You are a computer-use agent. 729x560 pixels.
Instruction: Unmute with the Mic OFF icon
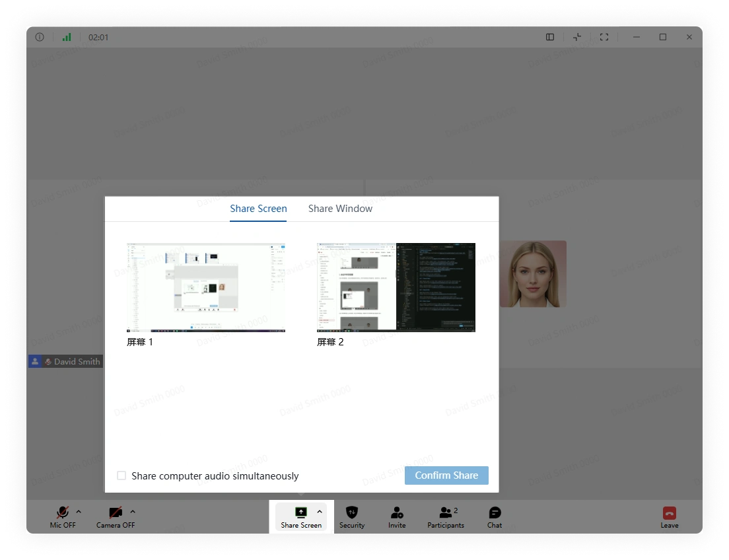[63, 512]
